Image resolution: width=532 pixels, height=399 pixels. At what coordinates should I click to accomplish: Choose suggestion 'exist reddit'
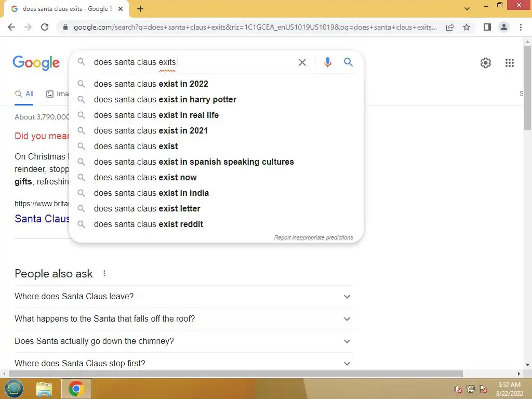pos(217,224)
